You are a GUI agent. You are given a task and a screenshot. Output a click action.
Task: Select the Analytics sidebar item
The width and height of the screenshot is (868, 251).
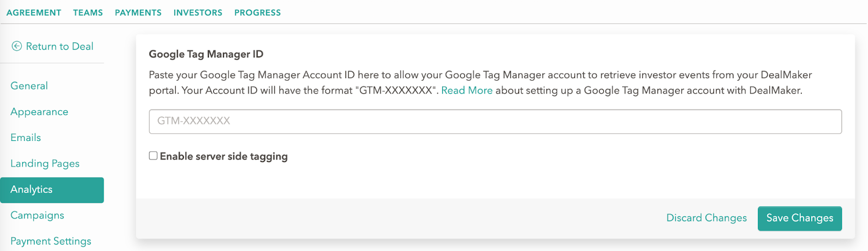click(52, 190)
